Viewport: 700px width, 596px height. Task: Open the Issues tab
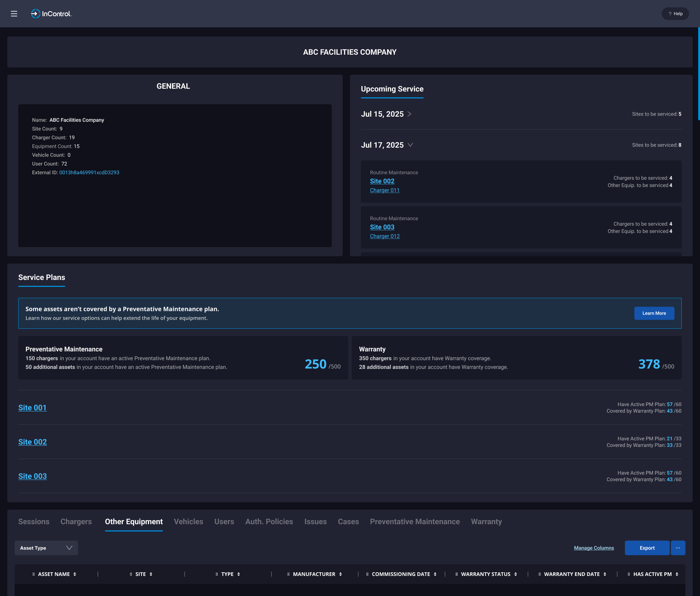pyautogui.click(x=315, y=522)
